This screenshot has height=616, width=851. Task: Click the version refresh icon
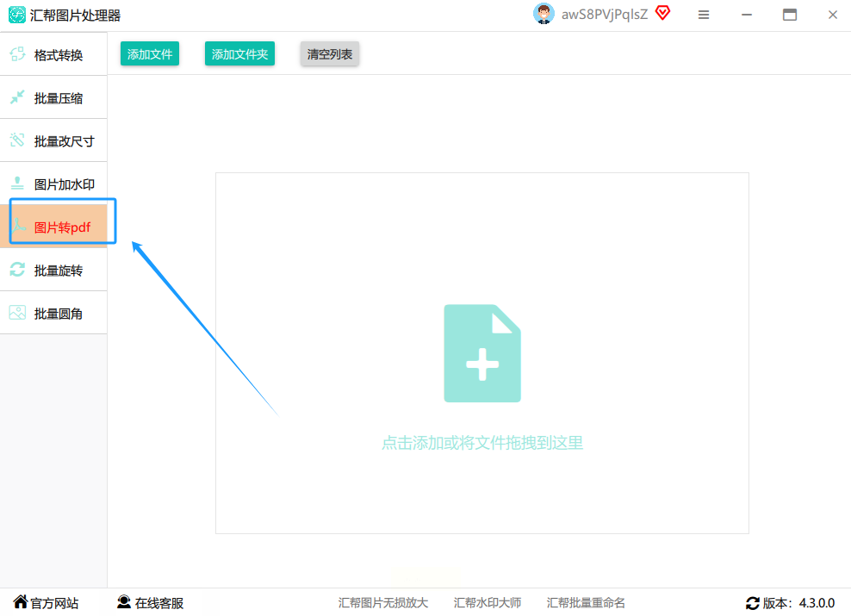coord(753,604)
